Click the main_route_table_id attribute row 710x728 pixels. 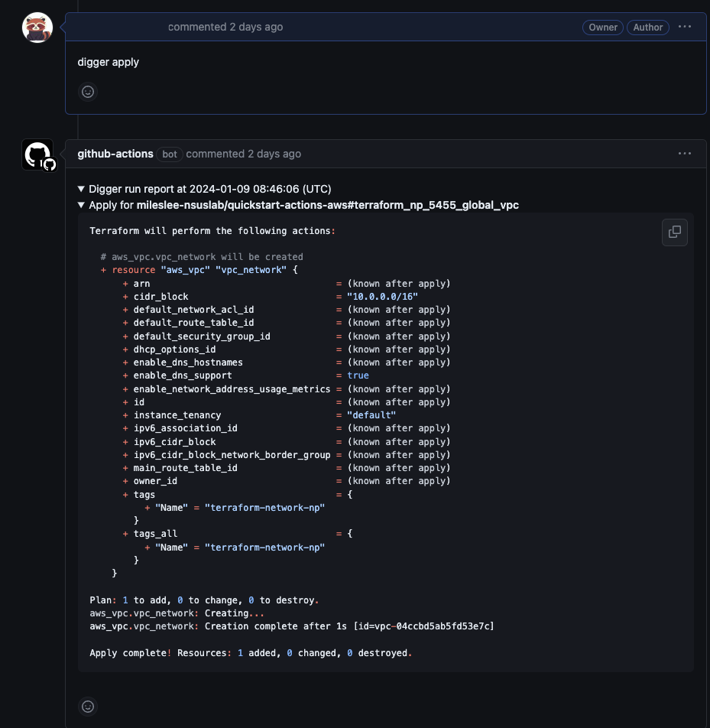click(x=287, y=468)
